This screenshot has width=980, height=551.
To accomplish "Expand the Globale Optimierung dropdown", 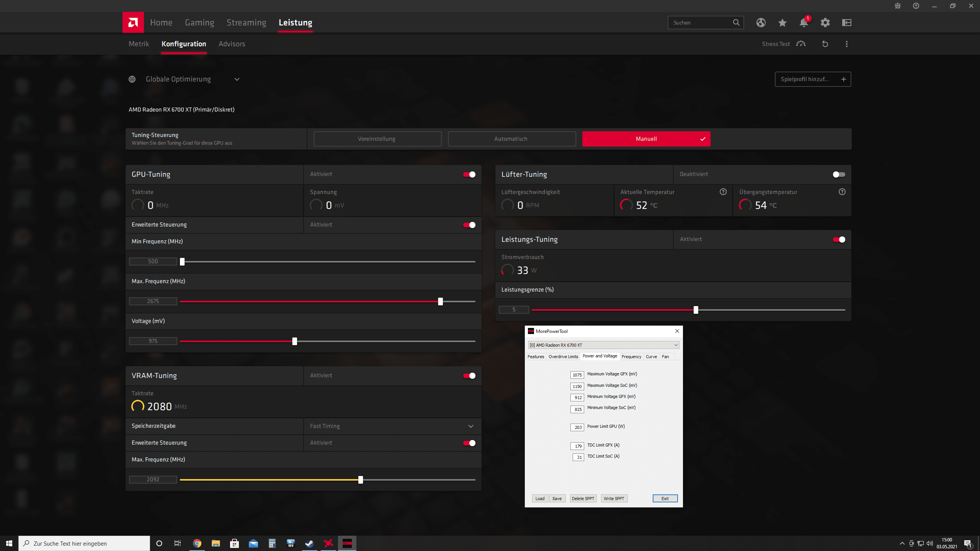I will [237, 79].
